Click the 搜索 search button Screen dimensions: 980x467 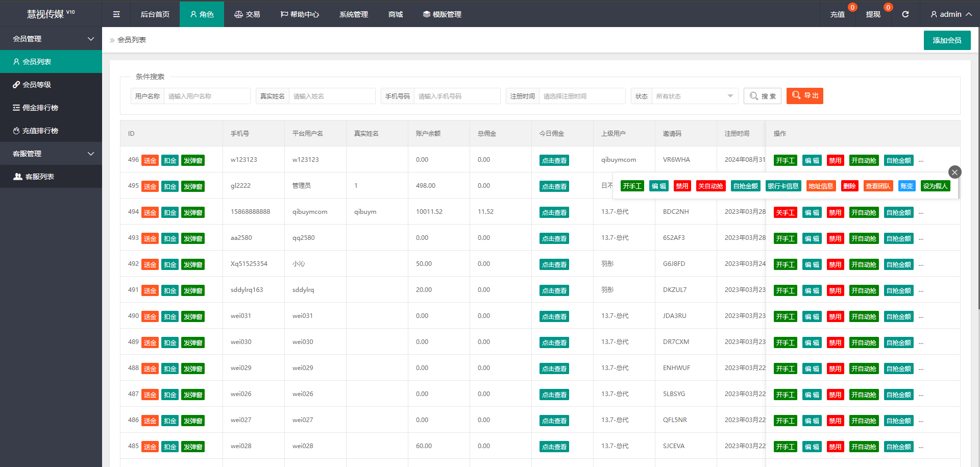click(763, 96)
